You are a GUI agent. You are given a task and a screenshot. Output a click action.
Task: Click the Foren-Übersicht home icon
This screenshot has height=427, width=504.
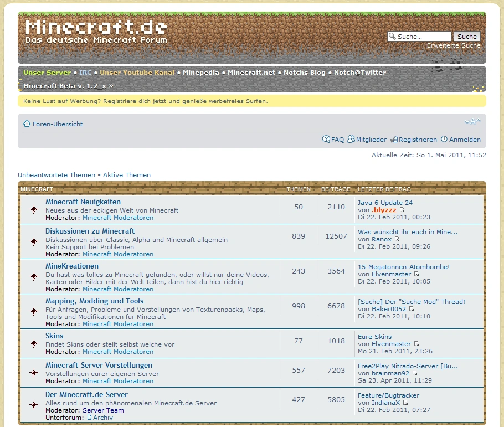point(27,124)
